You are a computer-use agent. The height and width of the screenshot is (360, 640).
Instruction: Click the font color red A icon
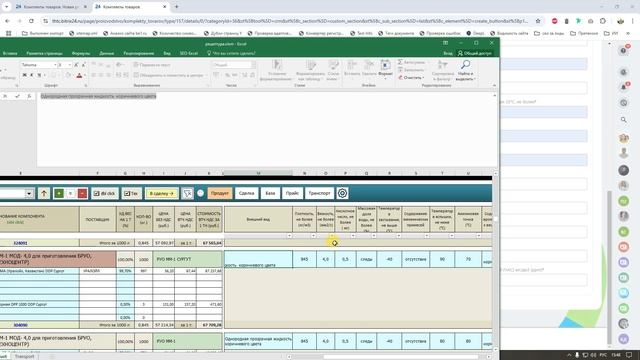pos(79,75)
